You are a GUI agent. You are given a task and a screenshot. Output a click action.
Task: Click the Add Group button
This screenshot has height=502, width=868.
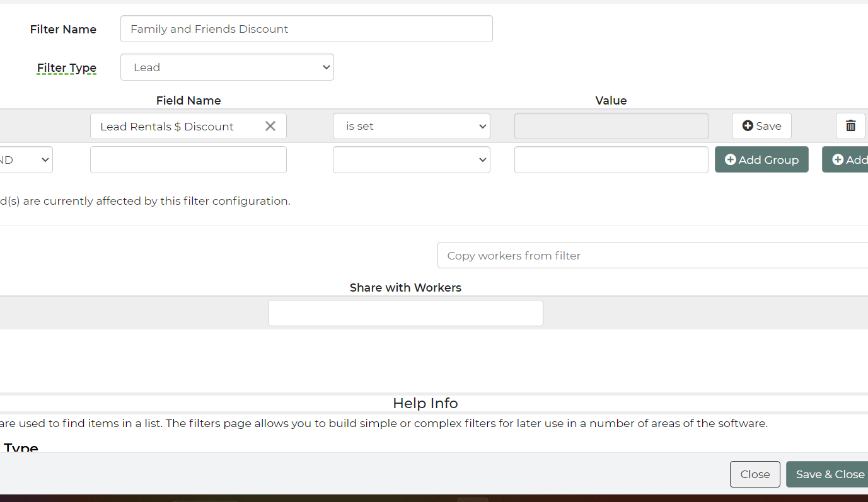[761, 160]
